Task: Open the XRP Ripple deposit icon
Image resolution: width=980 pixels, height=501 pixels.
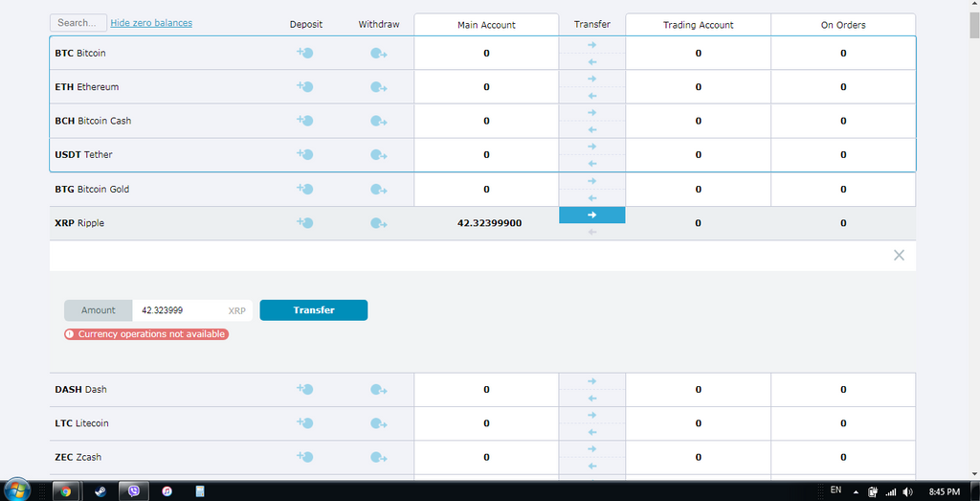Action: (304, 222)
